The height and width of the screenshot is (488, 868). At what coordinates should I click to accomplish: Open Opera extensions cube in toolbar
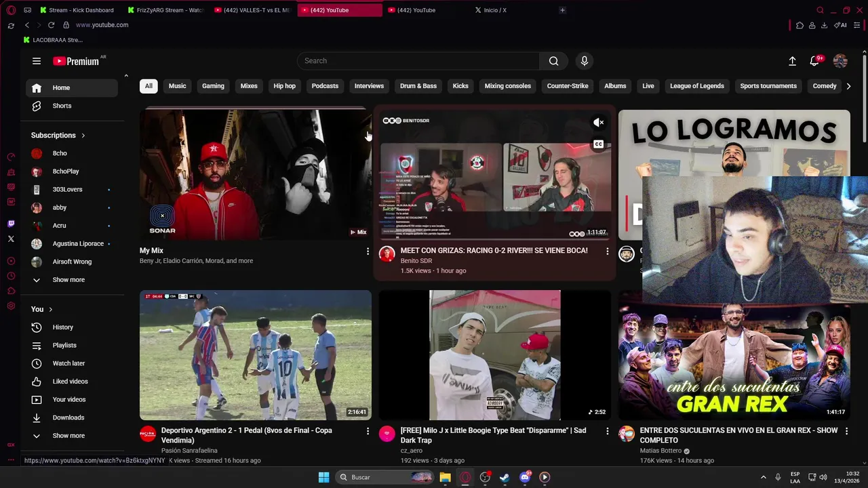800,25
